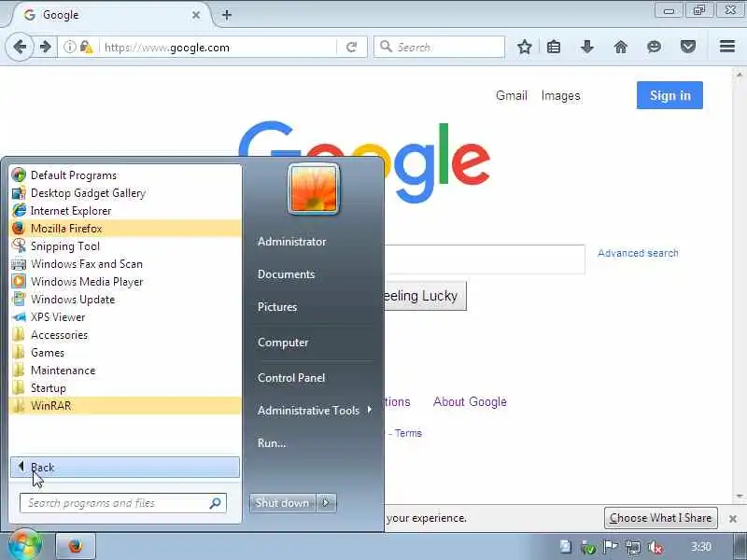Open Pictures from Start menu
747x560 pixels.
[277, 307]
